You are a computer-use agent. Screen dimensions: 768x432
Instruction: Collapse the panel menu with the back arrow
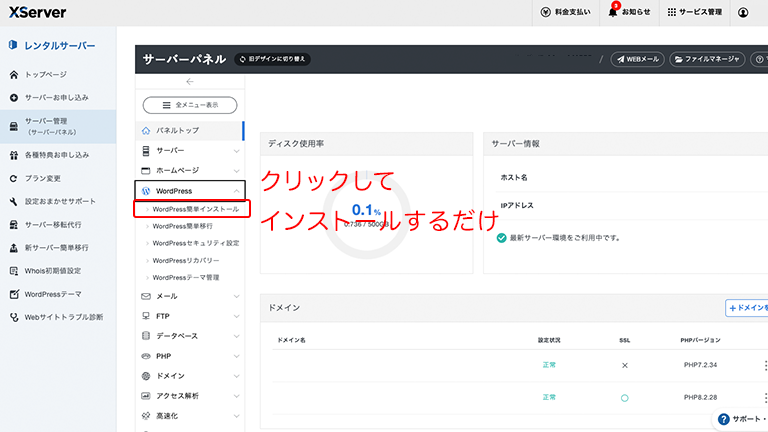point(190,82)
